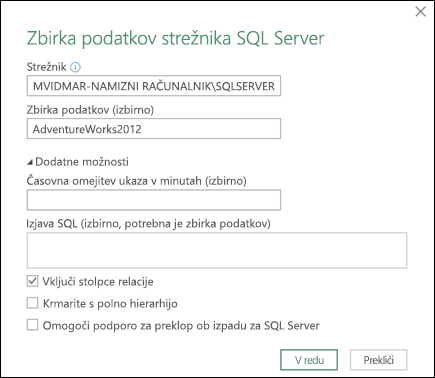The width and height of the screenshot is (435, 378).
Task: Close the SQL Server dialog with X
Action: [421, 12]
